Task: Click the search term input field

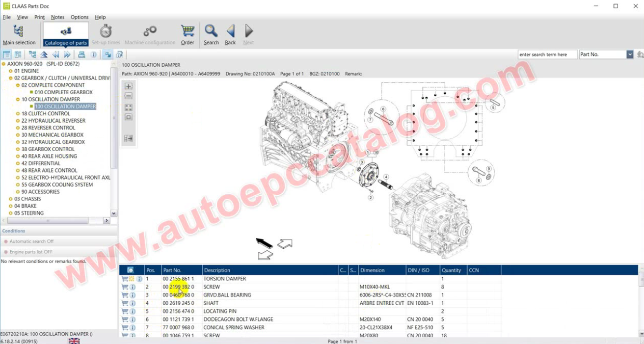Action: click(547, 54)
